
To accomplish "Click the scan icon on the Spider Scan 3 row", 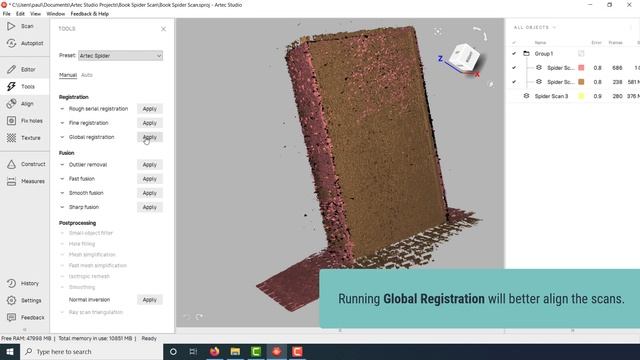I will (527, 96).
